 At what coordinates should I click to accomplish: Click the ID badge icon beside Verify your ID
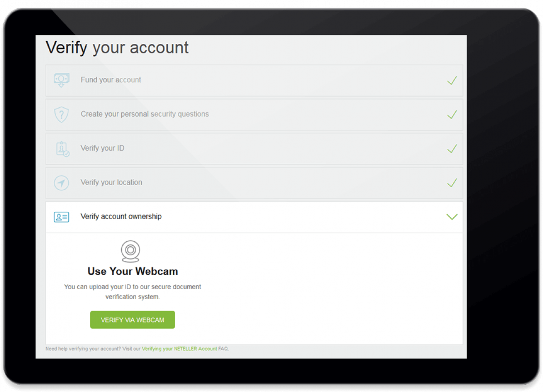62,149
